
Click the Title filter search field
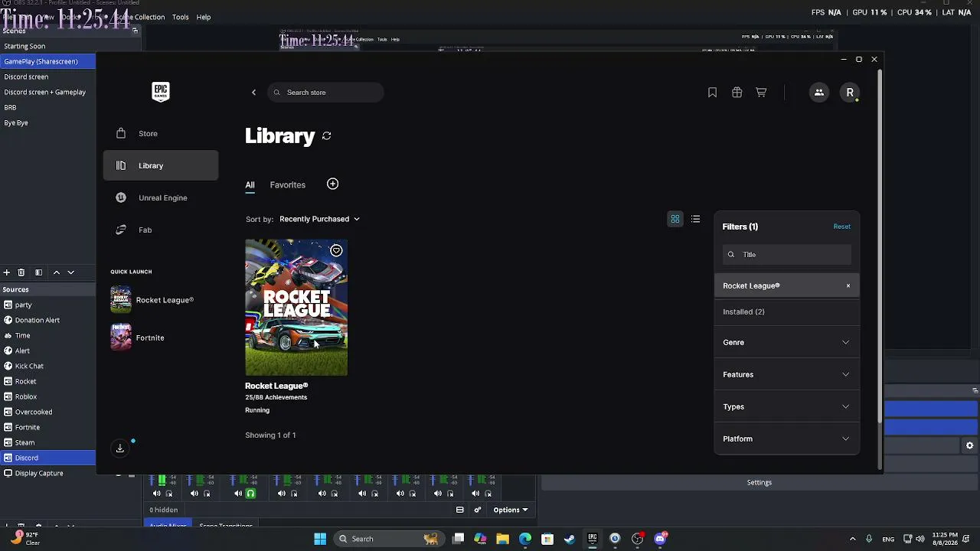[x=787, y=255]
